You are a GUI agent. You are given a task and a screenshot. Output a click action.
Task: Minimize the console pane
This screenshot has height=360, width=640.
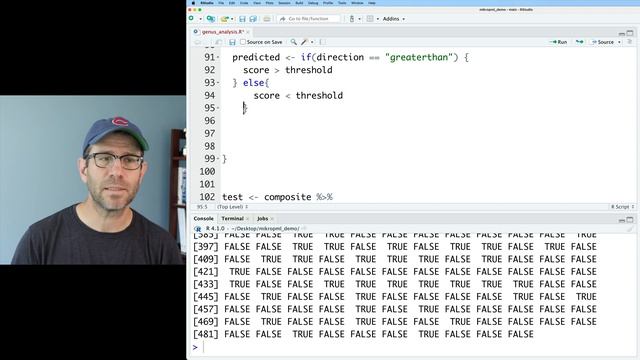click(x=622, y=220)
